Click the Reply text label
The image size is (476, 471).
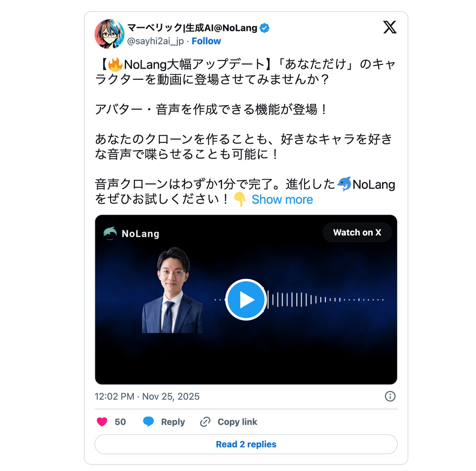tap(173, 422)
